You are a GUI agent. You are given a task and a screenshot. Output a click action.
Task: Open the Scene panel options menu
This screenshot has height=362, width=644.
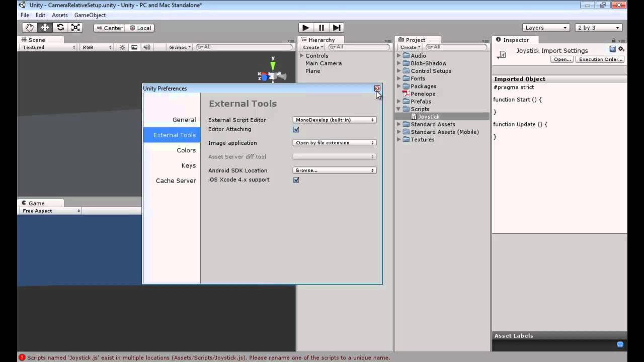point(291,41)
